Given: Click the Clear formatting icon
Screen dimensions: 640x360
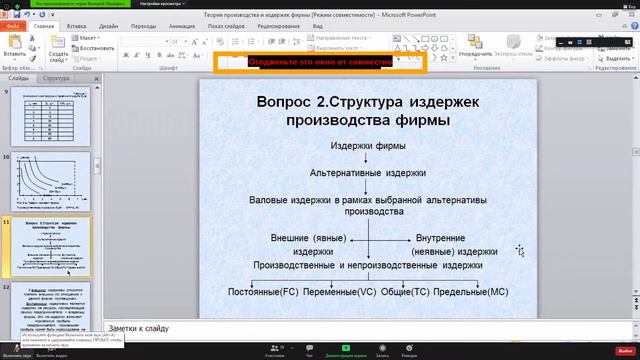Looking at the screenshot, I should coord(220,42).
